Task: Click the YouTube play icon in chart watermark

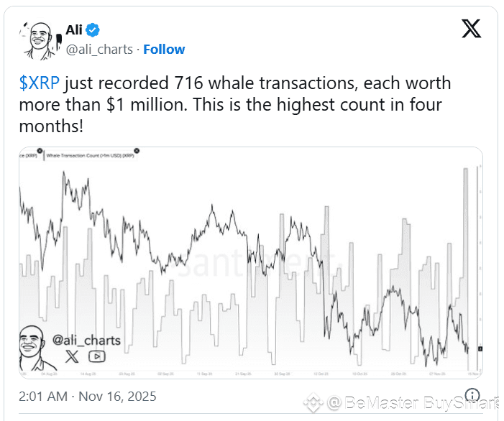Action: pyautogui.click(x=96, y=355)
